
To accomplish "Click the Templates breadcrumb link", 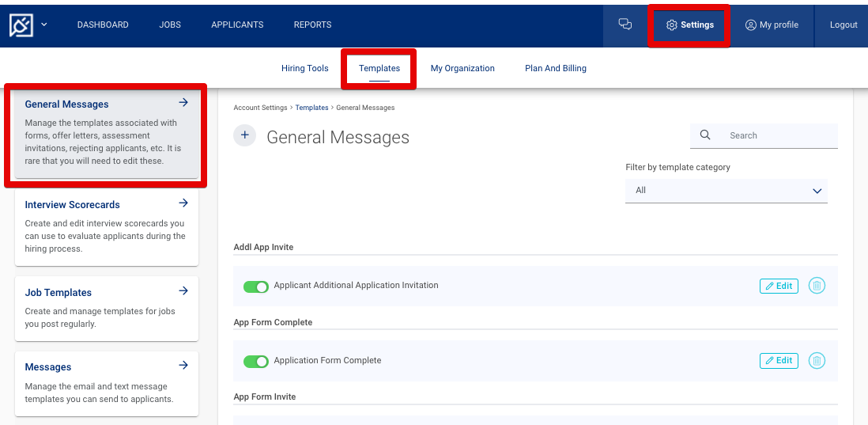I will (x=311, y=108).
